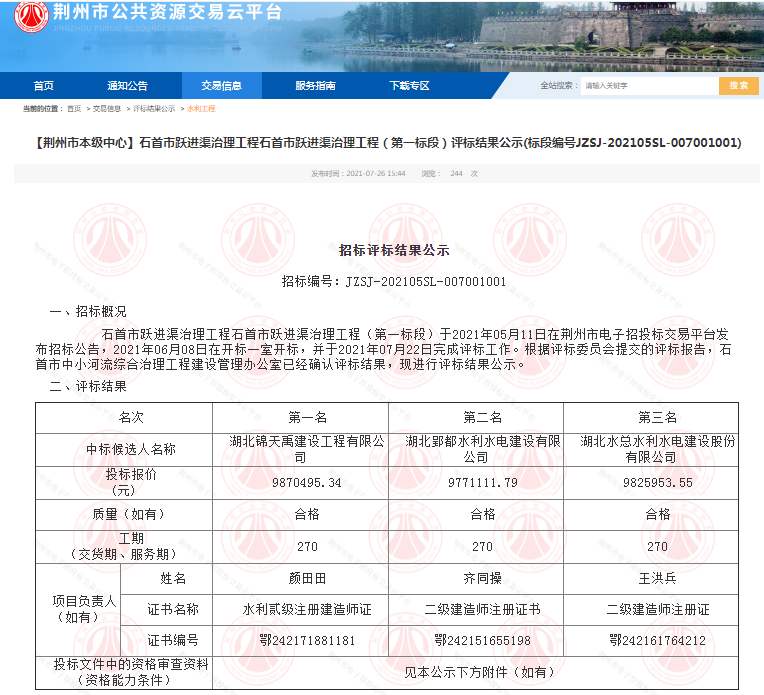The image size is (764, 695).
Task: Click the 水利工程 breadcrumb link
Action: click(201, 109)
